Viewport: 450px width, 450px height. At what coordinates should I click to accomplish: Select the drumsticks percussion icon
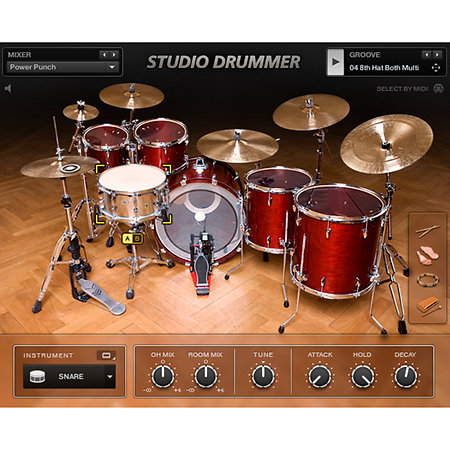pyautogui.click(x=428, y=231)
